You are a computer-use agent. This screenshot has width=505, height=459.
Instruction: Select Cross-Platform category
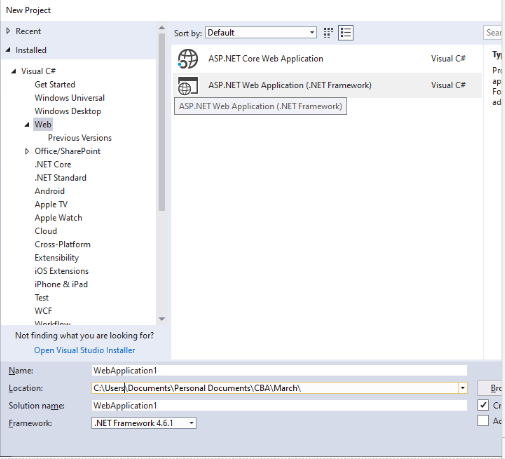tap(62, 244)
